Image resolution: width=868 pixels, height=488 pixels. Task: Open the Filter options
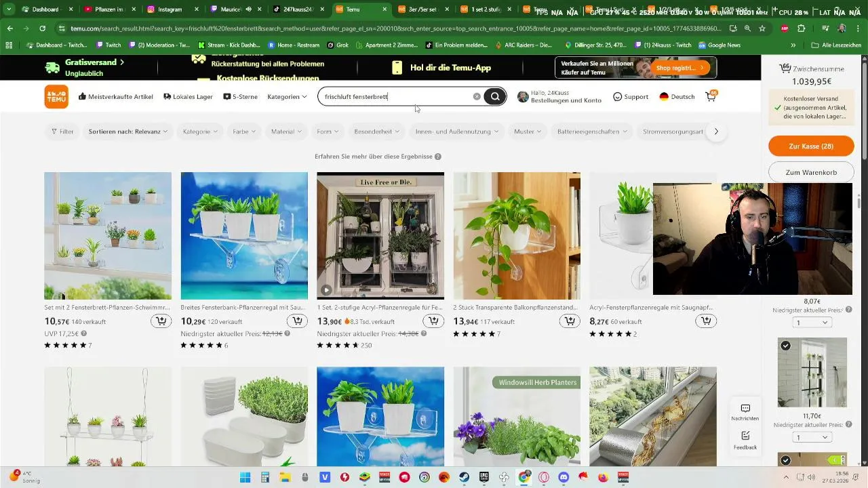(62, 131)
